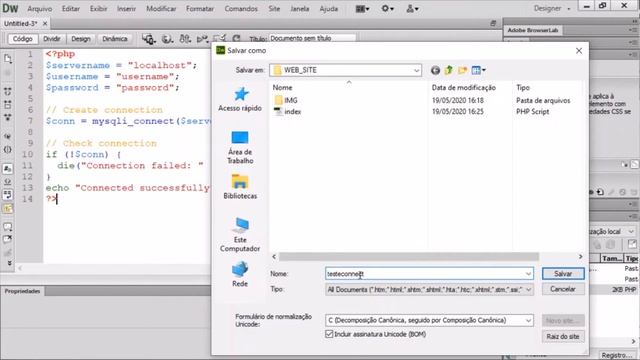Switch to Código view

point(22,39)
